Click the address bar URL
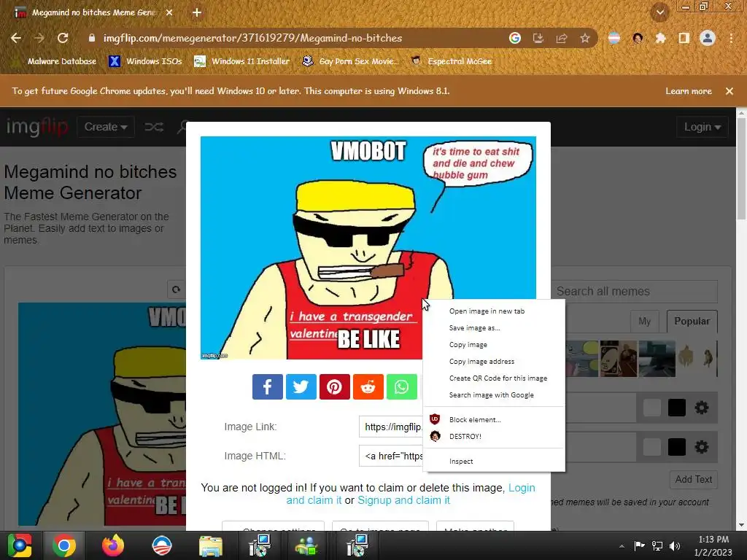747x560 pixels. pyautogui.click(x=252, y=38)
